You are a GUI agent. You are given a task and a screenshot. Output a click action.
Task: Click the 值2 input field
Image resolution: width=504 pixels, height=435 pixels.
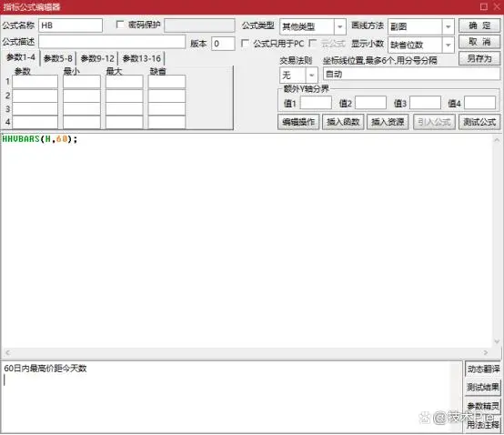(370, 103)
